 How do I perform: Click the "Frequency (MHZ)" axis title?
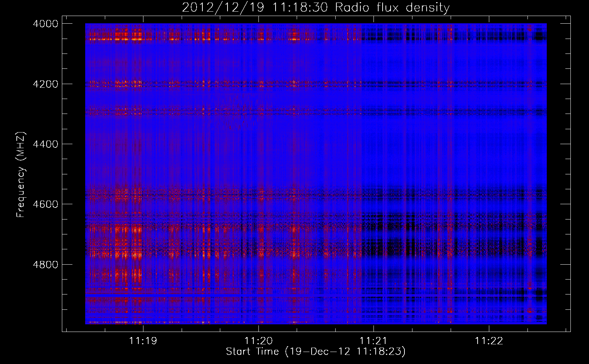[x=21, y=174]
